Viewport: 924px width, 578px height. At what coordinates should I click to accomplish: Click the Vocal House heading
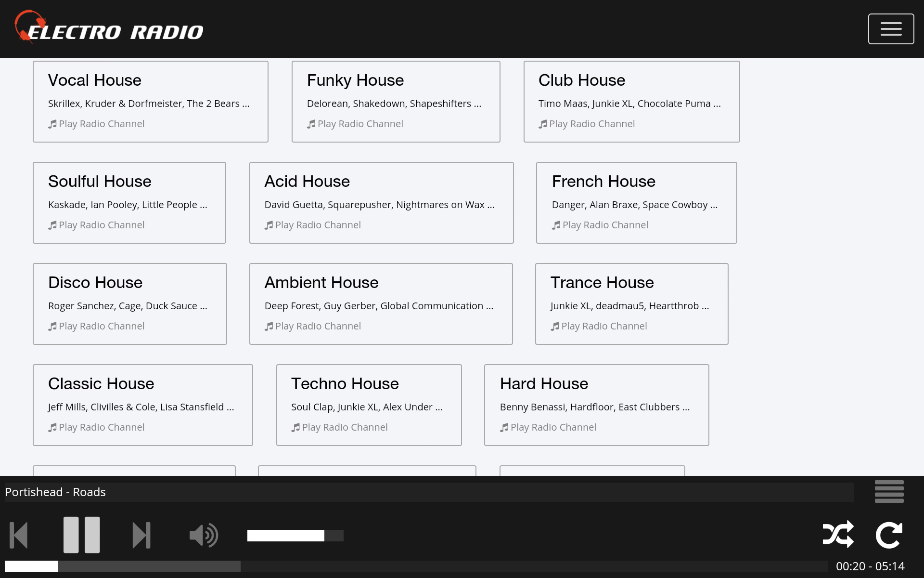[95, 80]
